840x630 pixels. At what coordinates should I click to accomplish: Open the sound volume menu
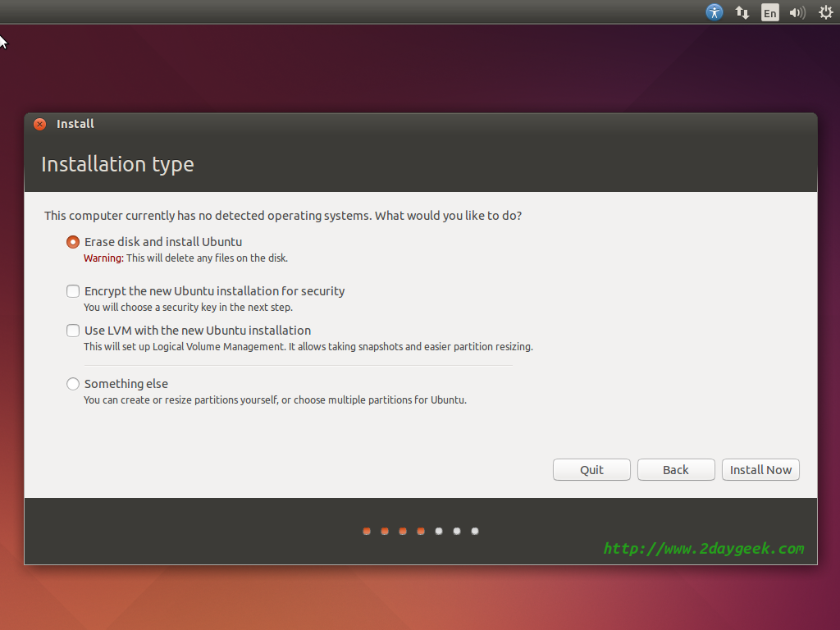coord(797,12)
